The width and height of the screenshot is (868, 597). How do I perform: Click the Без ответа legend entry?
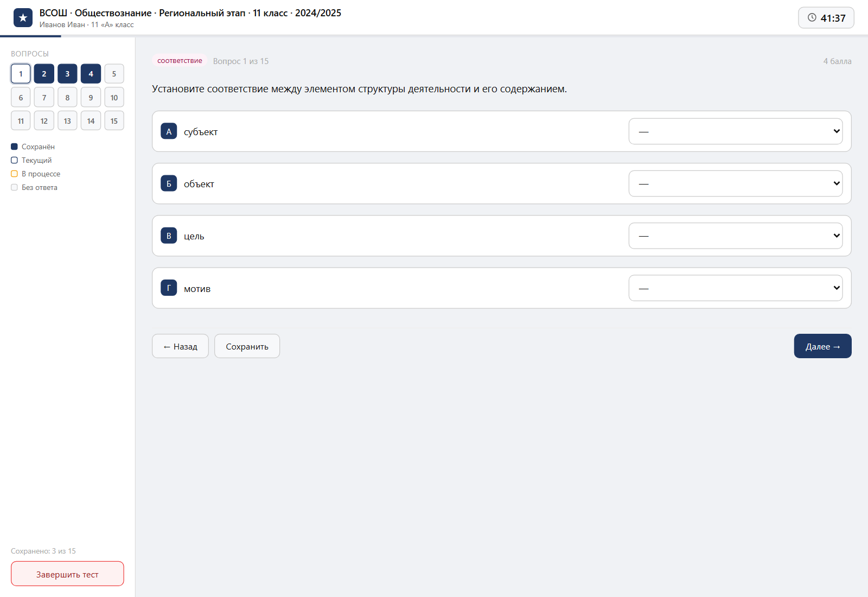pos(34,187)
